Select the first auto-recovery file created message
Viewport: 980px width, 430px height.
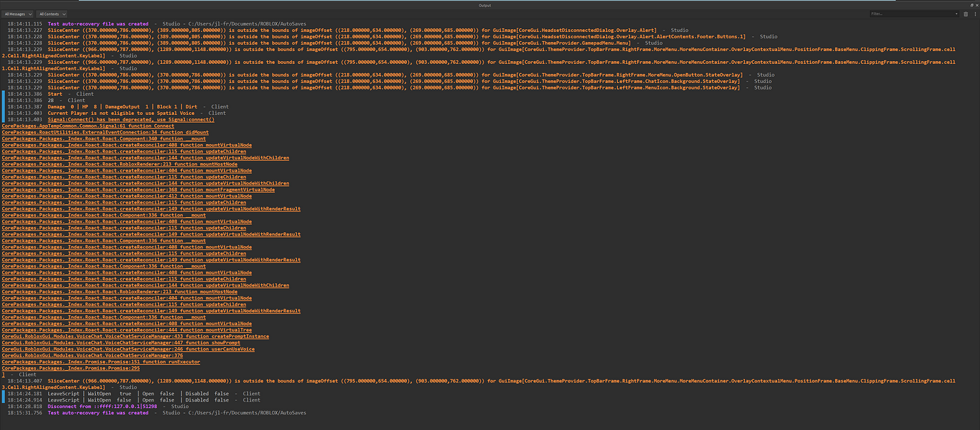point(98,24)
